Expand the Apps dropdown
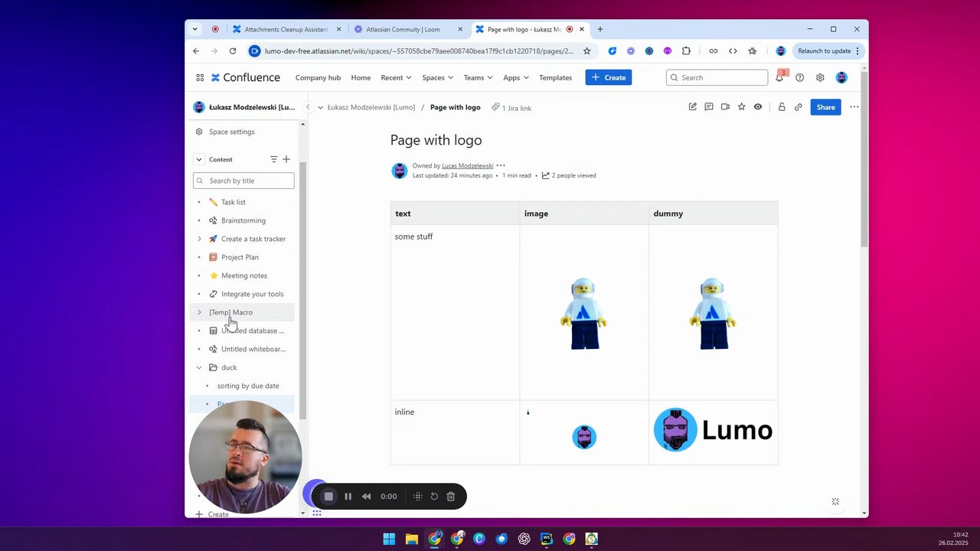The height and width of the screenshot is (551, 980). (516, 77)
